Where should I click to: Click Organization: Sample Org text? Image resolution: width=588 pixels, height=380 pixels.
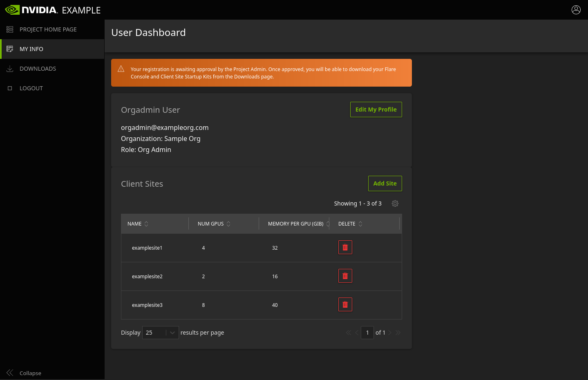tap(161, 139)
